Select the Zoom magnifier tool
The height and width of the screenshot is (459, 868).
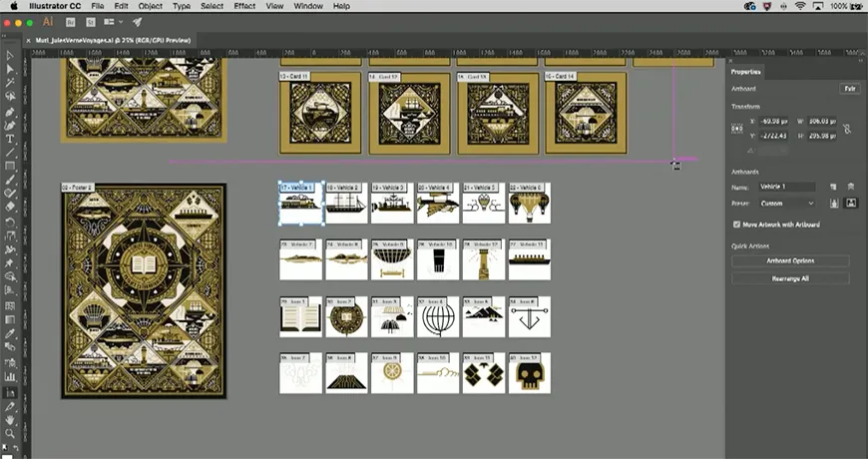tap(10, 433)
